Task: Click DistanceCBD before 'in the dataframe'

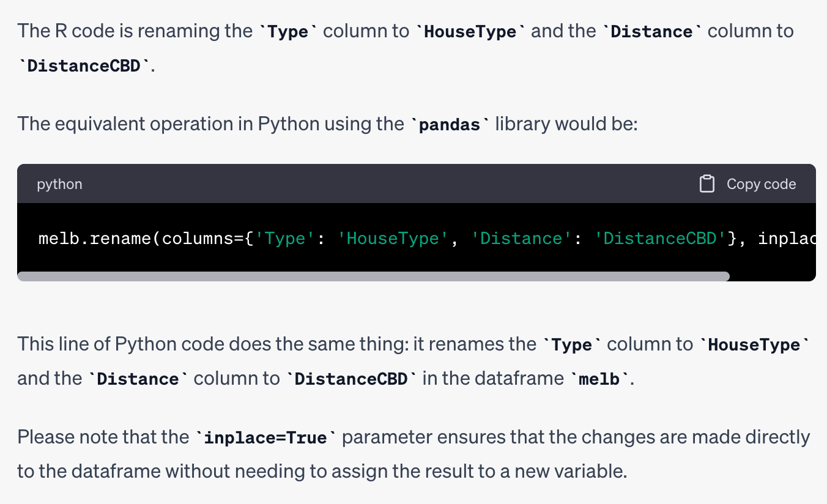Action: point(351,379)
